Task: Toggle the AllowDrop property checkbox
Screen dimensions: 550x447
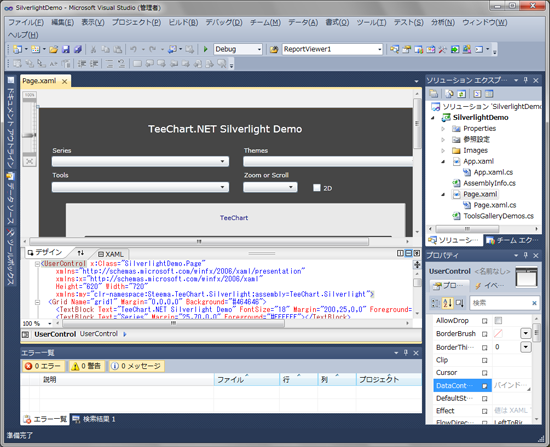Action: coord(498,320)
